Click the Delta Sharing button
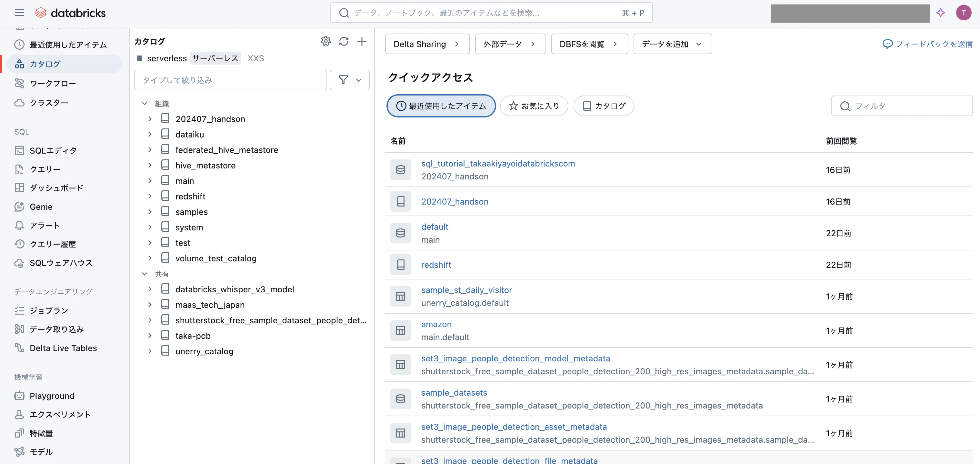Screen dimensions: 980x464 [427, 44]
